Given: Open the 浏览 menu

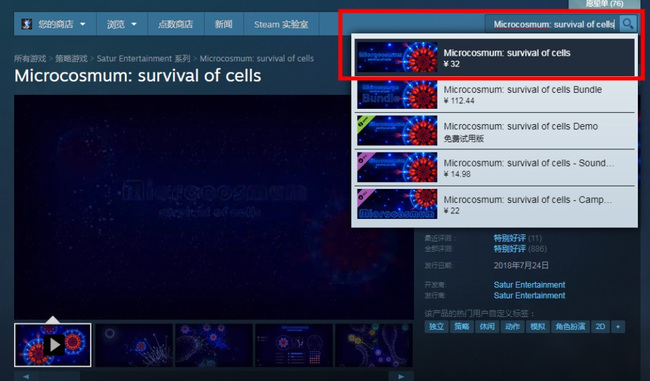Looking at the screenshot, I should (x=121, y=24).
